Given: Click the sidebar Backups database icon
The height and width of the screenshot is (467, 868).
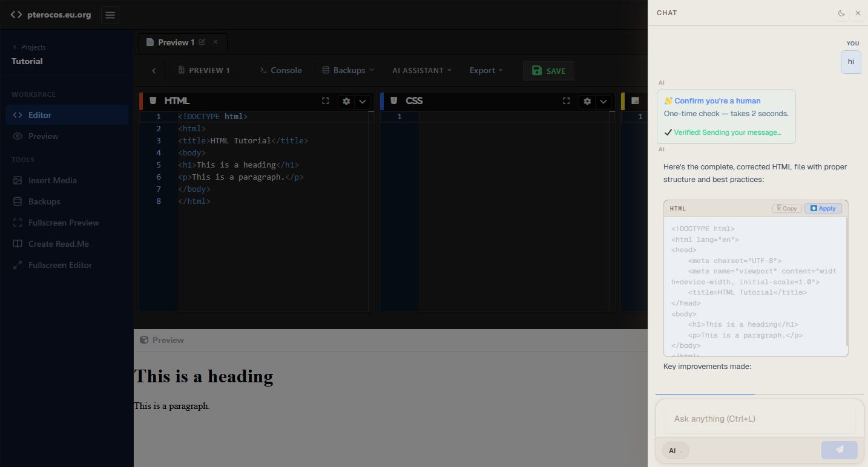Looking at the screenshot, I should [18, 201].
